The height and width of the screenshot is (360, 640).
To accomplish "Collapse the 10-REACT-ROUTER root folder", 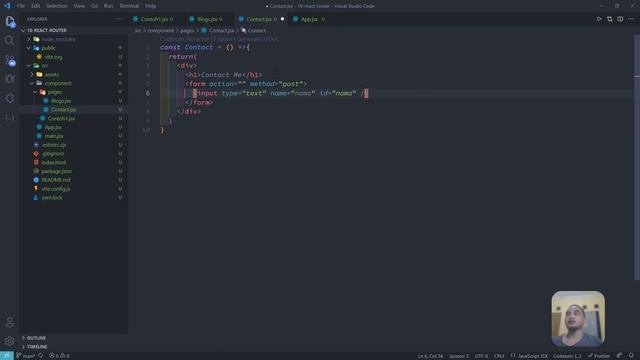I will pos(24,30).
